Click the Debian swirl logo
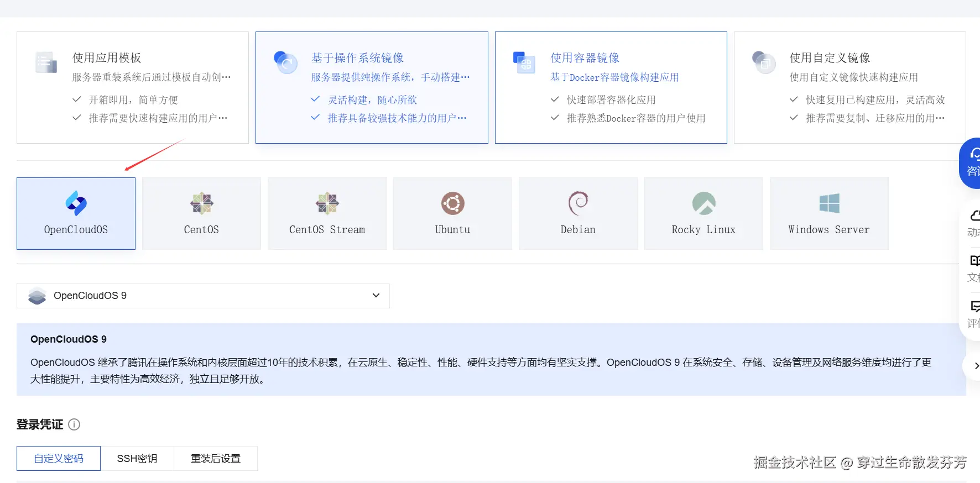Image resolution: width=980 pixels, height=483 pixels. point(578,203)
